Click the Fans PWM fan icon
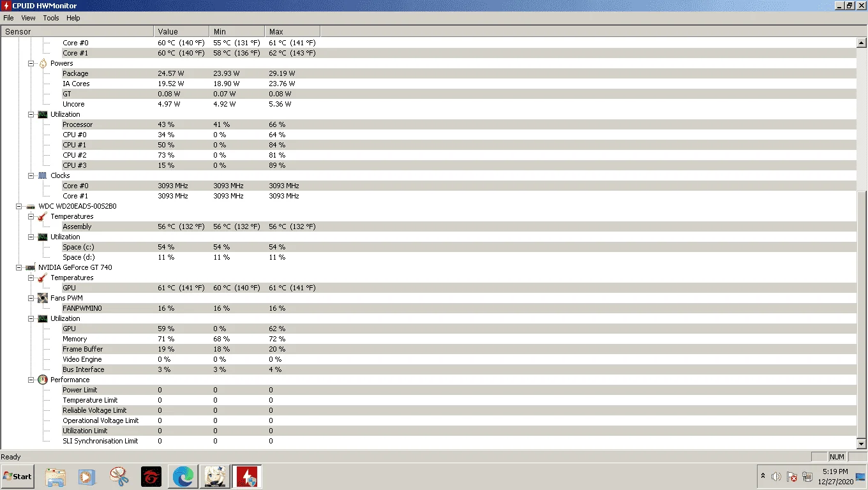 [x=43, y=298]
